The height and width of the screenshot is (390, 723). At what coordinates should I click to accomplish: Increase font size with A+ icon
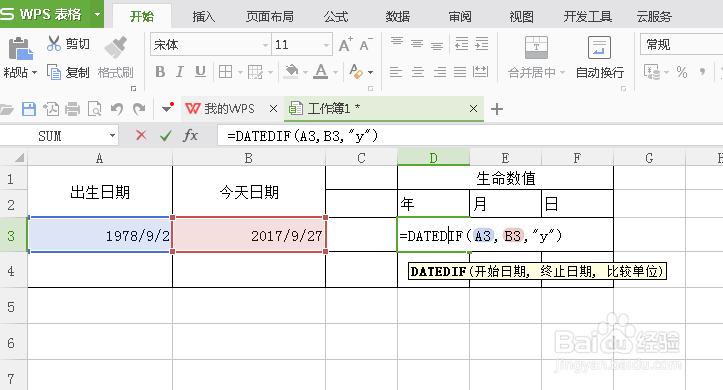(x=345, y=45)
